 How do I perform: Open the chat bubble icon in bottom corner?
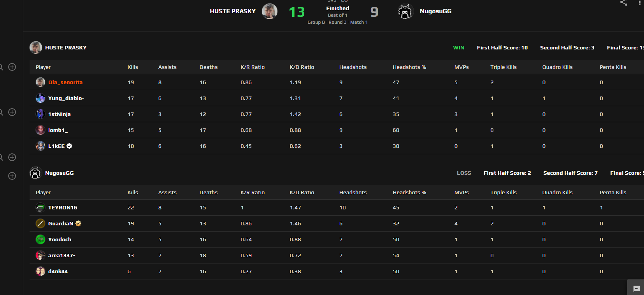pos(636,288)
